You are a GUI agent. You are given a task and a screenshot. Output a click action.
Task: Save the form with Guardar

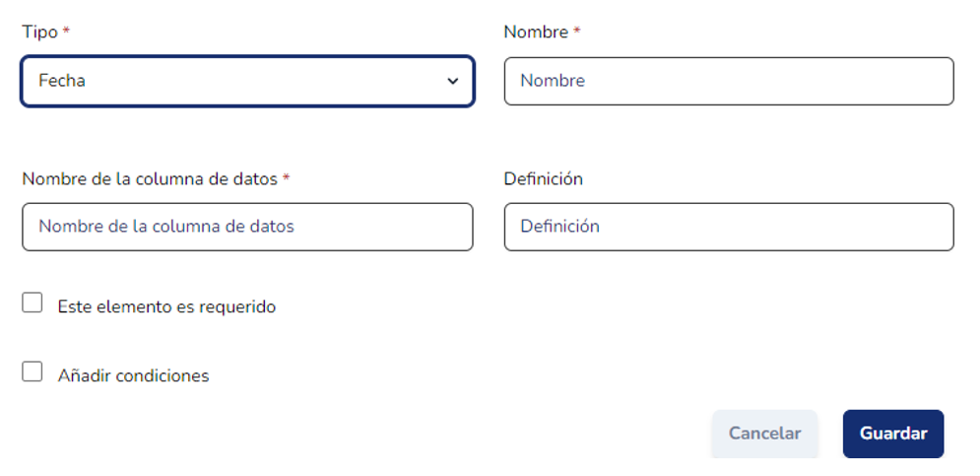[x=893, y=434]
